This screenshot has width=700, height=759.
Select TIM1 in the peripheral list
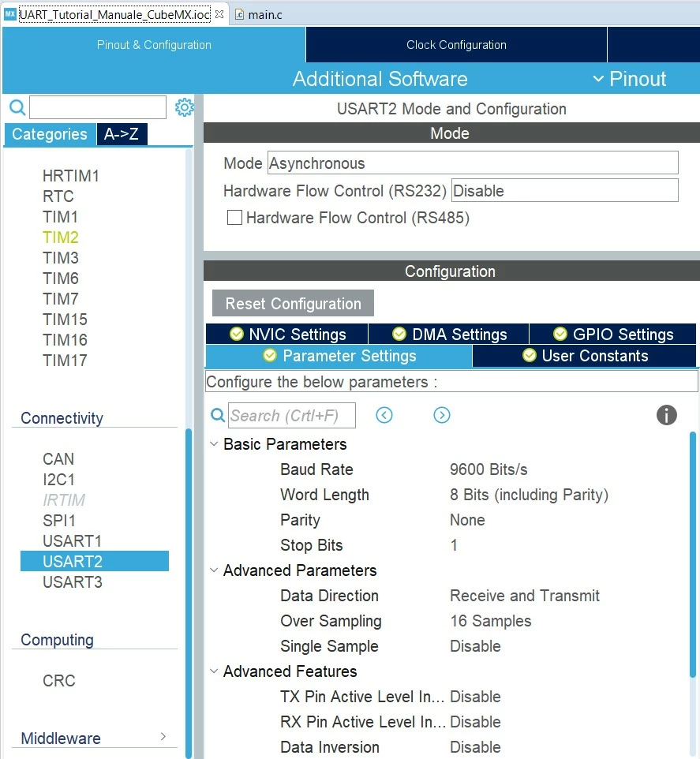pyautogui.click(x=60, y=216)
